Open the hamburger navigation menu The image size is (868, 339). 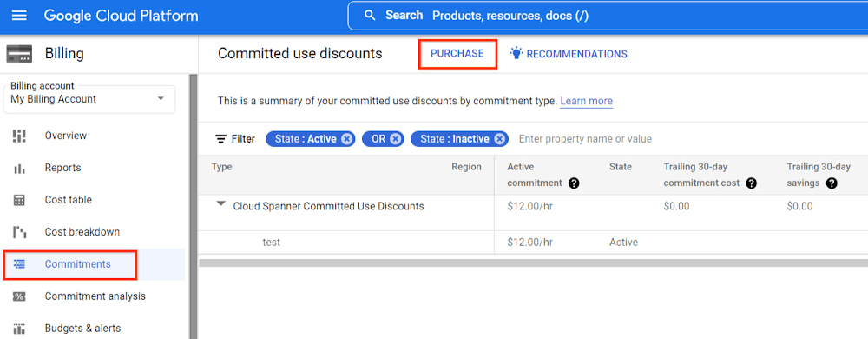(x=19, y=16)
